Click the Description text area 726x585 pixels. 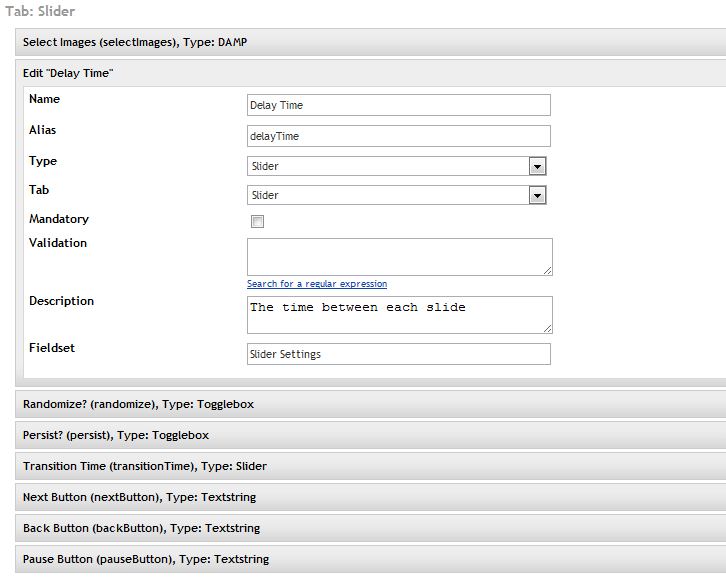click(x=400, y=315)
